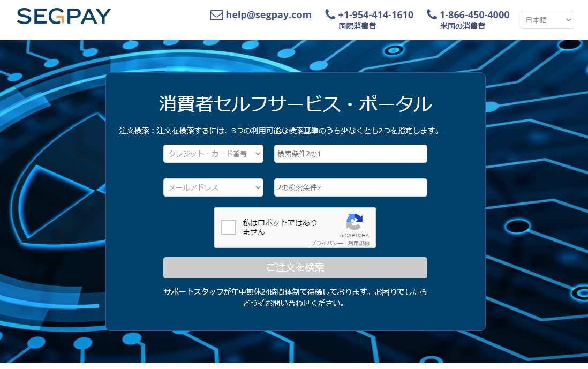588x369 pixels.
Task: Click the ご注文を検索 search button
Action: pos(295,268)
